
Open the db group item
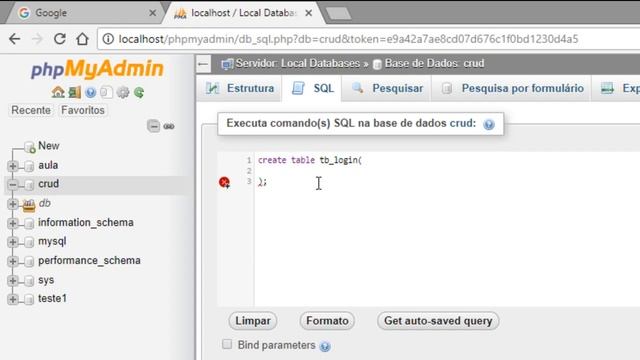click(44, 203)
